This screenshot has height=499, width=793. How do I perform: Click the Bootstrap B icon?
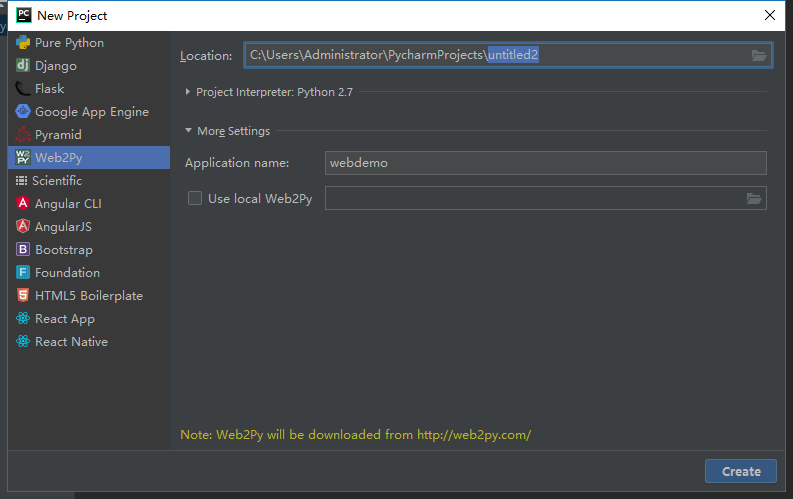(x=23, y=249)
